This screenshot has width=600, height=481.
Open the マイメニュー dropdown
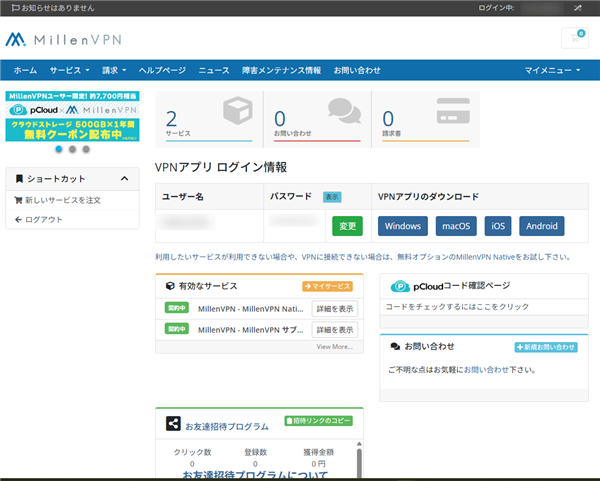(x=552, y=70)
